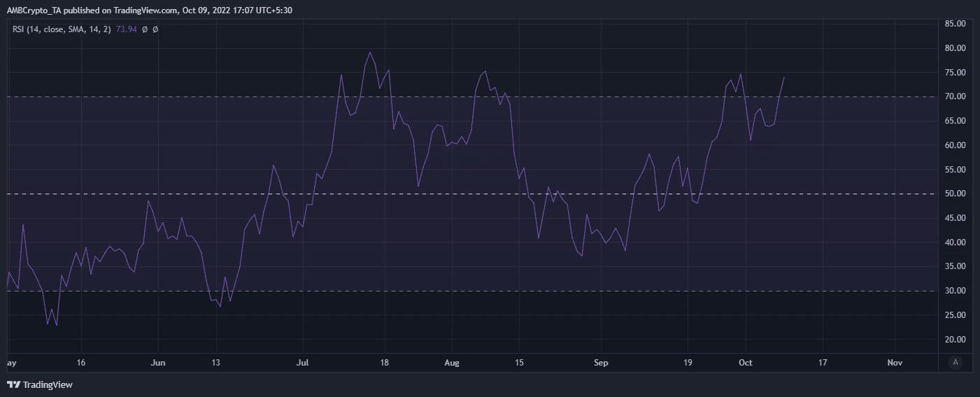This screenshot has width=980, height=397.
Task: Click the first ∅ symbol in the RSI legend
Action: (x=145, y=29)
